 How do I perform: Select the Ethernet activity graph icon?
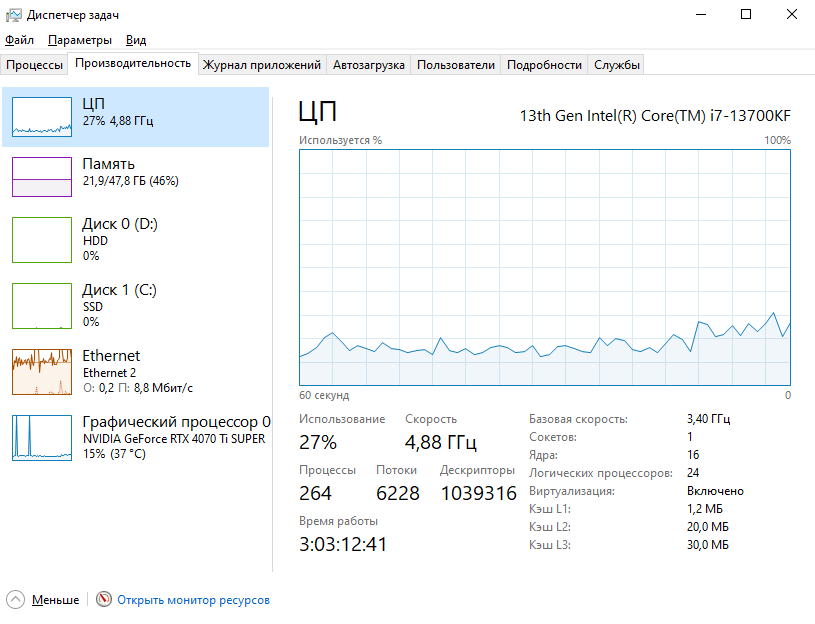pos(42,372)
